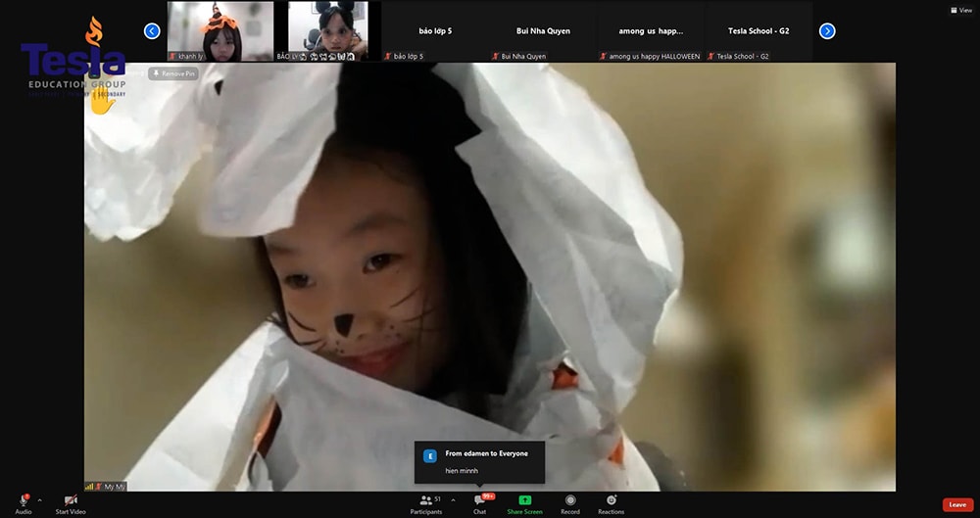The height and width of the screenshot is (518, 980).
Task: Click the My My name label
Action: click(x=115, y=487)
